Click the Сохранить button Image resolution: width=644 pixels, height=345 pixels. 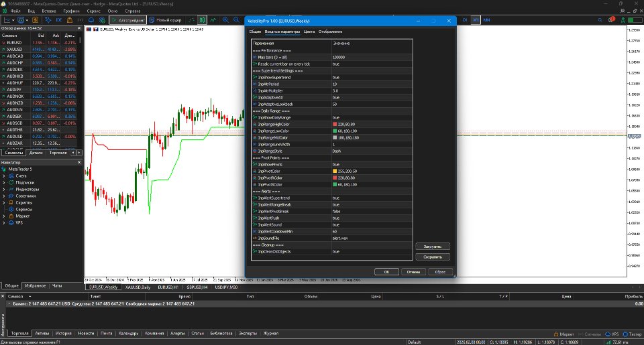(x=433, y=257)
